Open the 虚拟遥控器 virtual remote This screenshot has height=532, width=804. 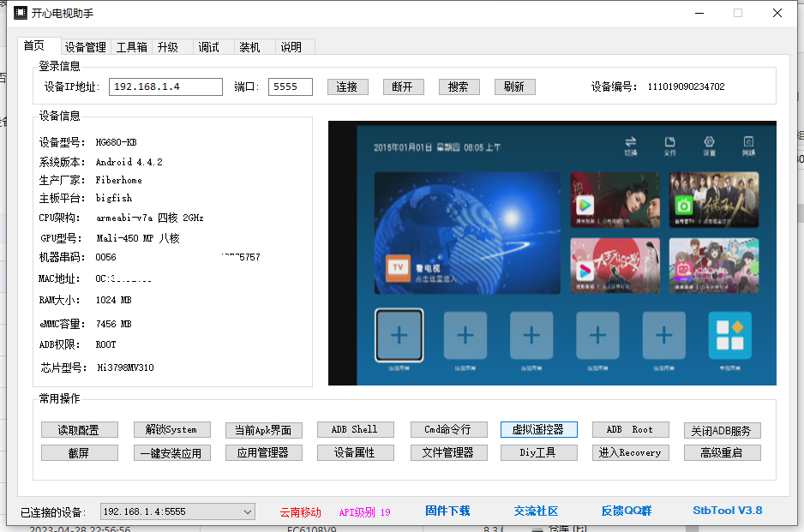[539, 429]
